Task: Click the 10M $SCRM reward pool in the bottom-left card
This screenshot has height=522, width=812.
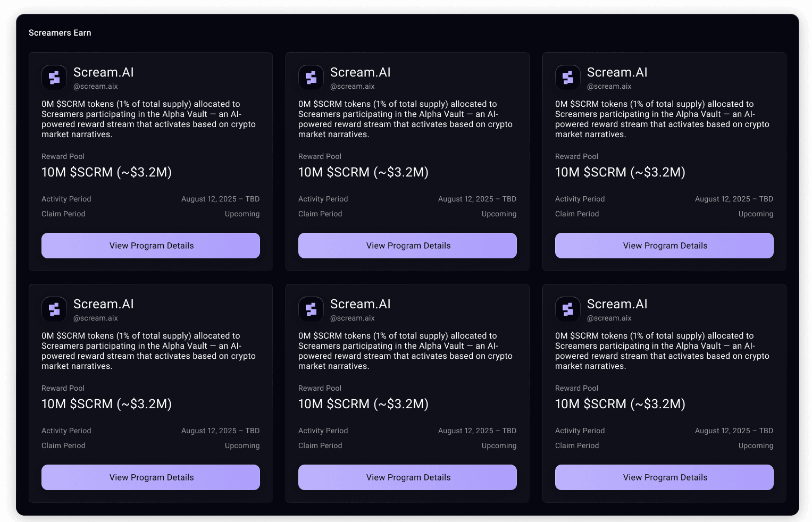Action: tap(107, 404)
